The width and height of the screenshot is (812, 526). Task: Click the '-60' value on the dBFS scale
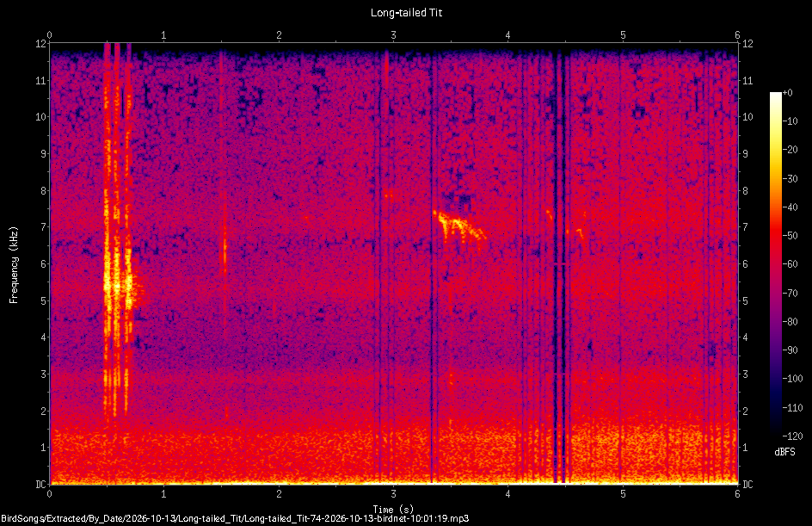pyautogui.click(x=790, y=264)
